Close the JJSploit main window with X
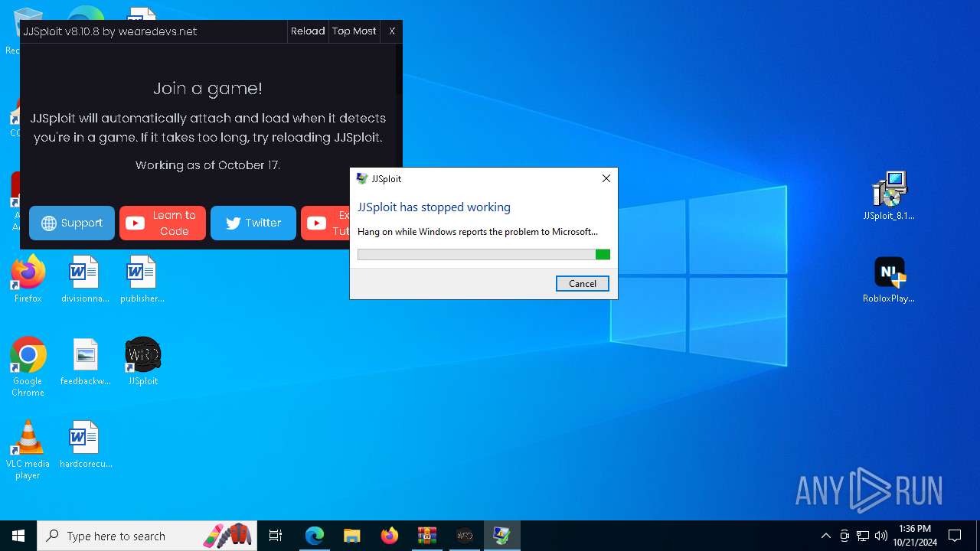 392,31
